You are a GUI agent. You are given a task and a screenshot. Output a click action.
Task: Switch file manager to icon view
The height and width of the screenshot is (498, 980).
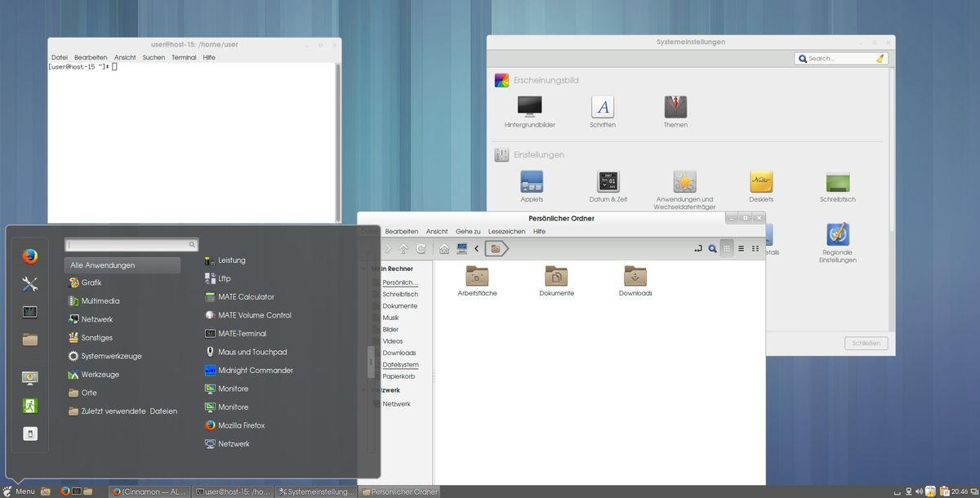727,248
